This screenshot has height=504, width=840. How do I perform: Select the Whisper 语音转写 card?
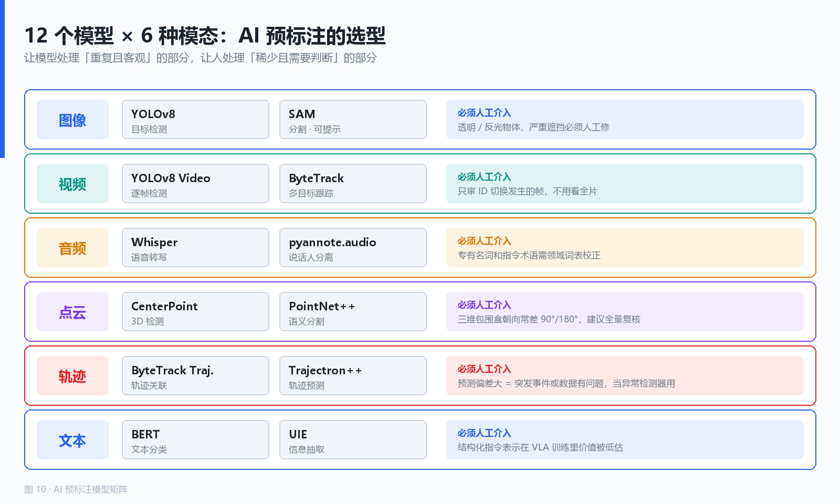coord(195,248)
